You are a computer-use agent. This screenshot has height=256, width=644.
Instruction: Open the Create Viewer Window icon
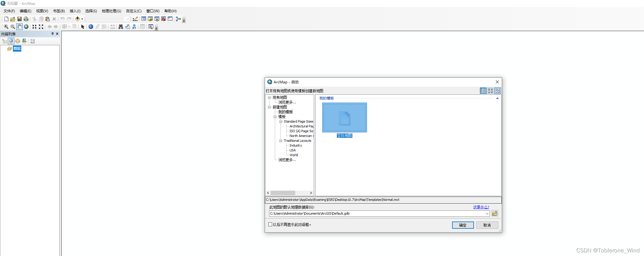point(151,27)
